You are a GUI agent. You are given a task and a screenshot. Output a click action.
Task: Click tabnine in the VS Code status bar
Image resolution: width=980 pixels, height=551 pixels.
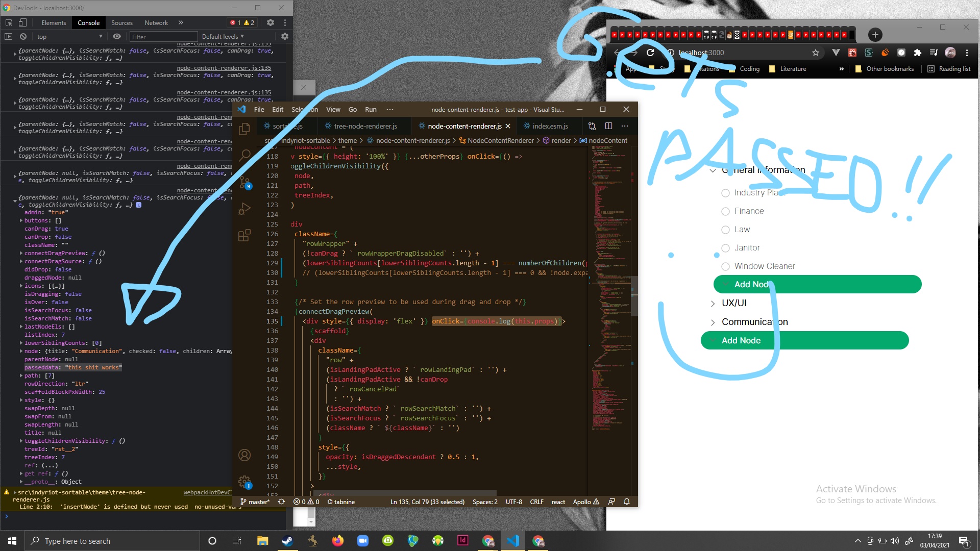tap(341, 502)
